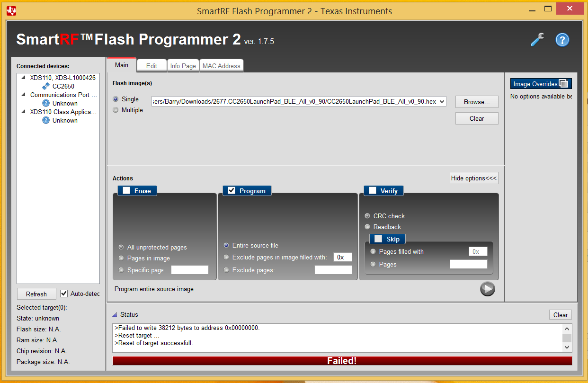Select the Single flash image radio button

click(116, 99)
